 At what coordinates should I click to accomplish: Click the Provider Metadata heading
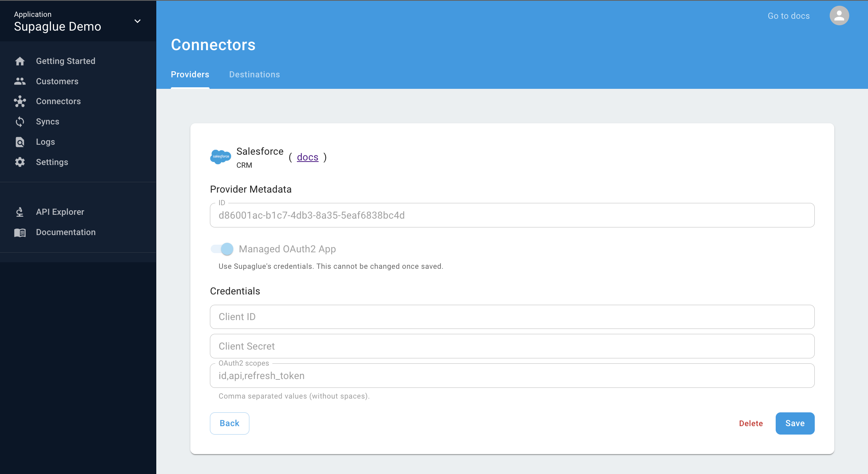[251, 190]
